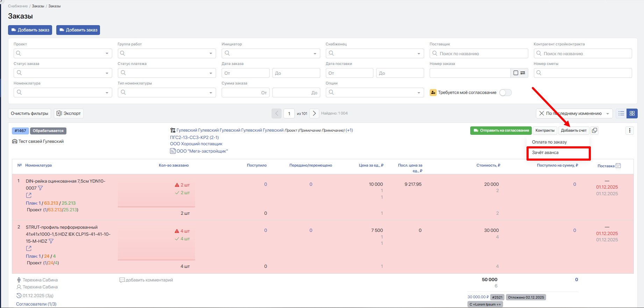This screenshot has width=644, height=308.
Task: Open the three-dot menu for order #1467
Action: [630, 131]
